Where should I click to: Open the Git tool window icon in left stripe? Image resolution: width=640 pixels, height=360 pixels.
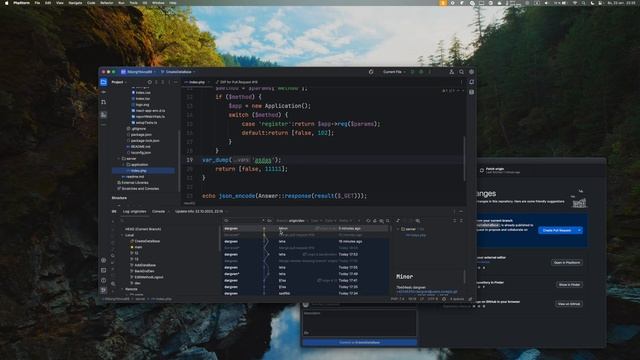[104, 290]
